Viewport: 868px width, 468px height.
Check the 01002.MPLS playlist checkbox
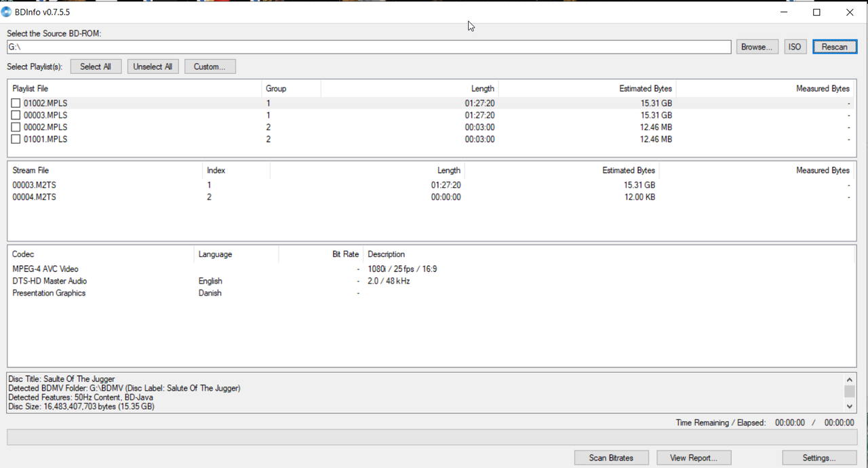pyautogui.click(x=16, y=103)
